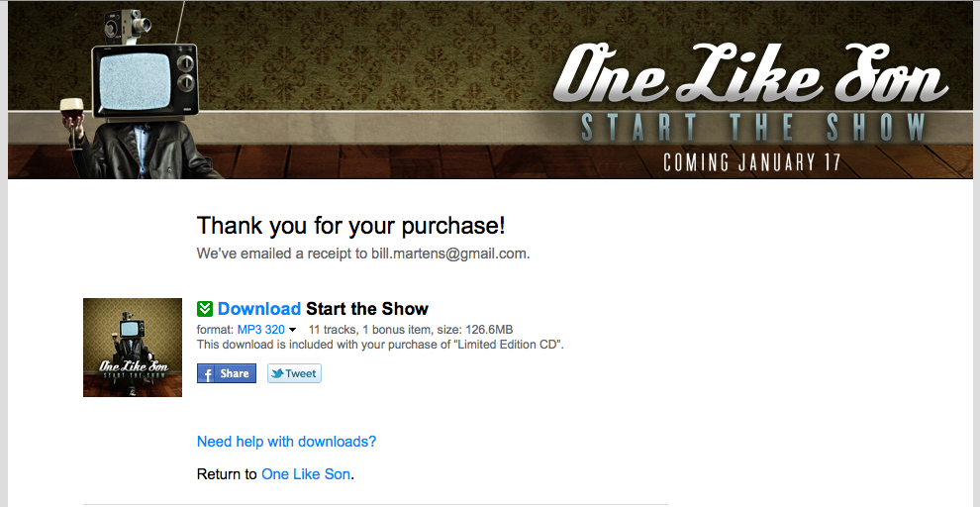The height and width of the screenshot is (507, 980).
Task: Click the Twitter bird icon
Action: pos(277,374)
